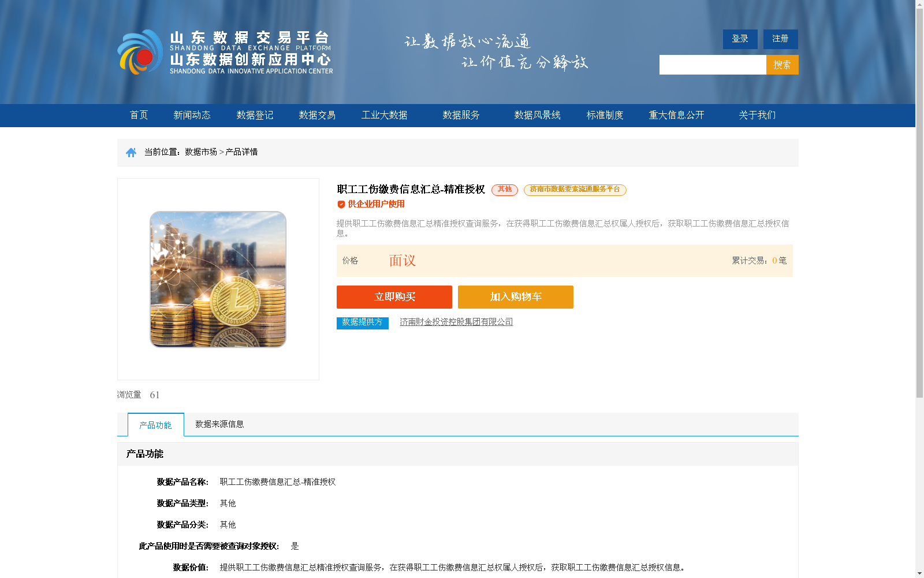Screen dimensions: 924x578
Task: Click the 数据产品名称 label
Action: click(182, 482)
